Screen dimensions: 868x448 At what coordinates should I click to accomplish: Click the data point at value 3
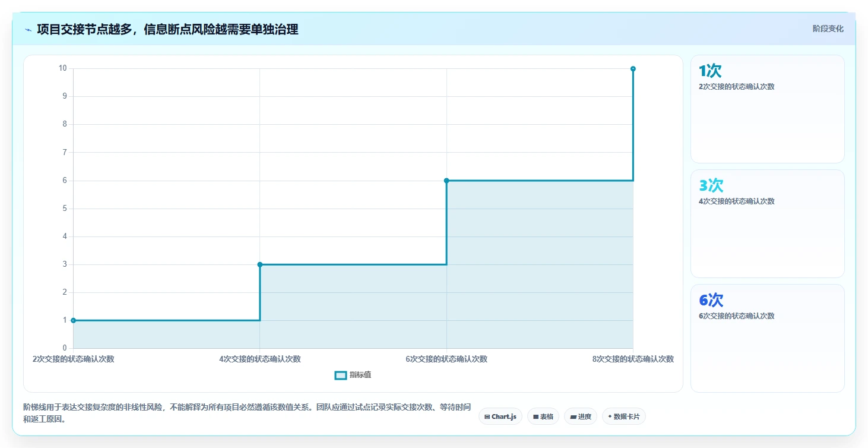(x=260, y=264)
